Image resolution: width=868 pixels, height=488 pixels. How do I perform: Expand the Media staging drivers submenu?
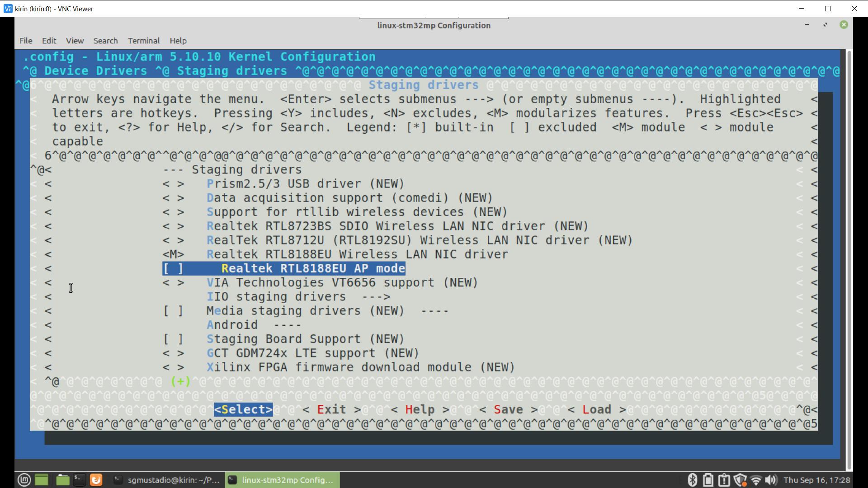click(305, 310)
